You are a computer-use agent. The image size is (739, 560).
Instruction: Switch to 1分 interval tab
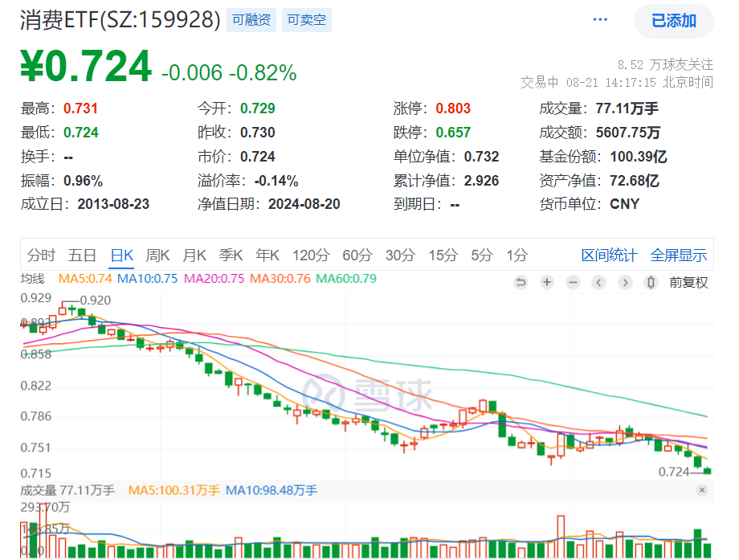(x=517, y=255)
